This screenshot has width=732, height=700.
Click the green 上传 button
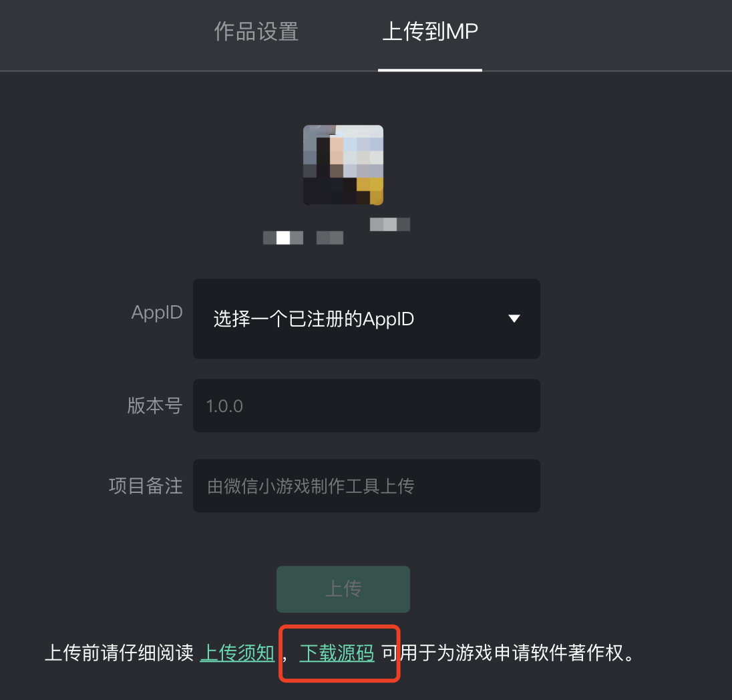(343, 589)
